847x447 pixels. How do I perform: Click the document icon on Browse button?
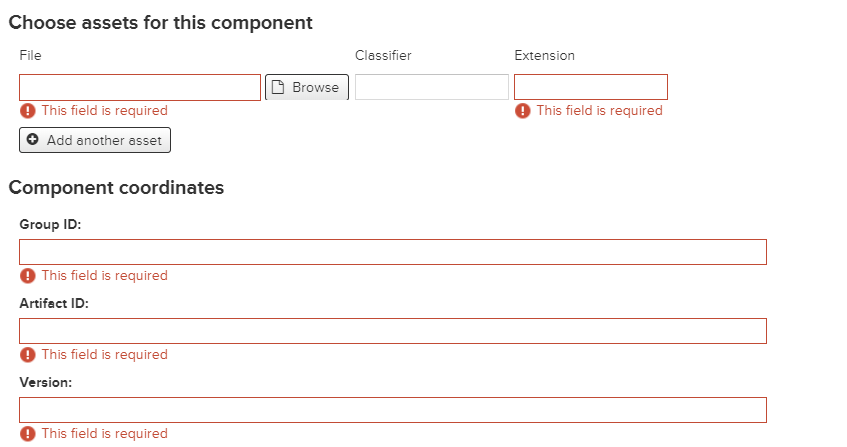click(x=280, y=87)
